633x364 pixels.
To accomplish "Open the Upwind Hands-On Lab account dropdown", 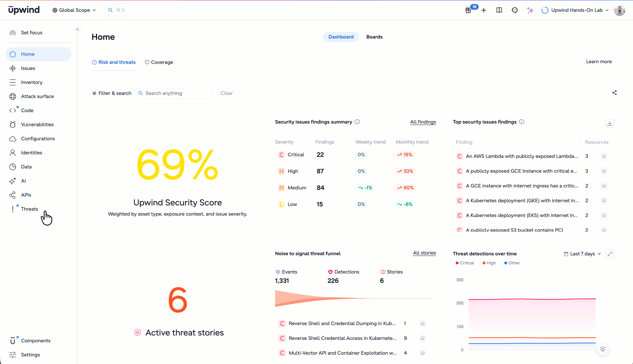I will 575,10.
